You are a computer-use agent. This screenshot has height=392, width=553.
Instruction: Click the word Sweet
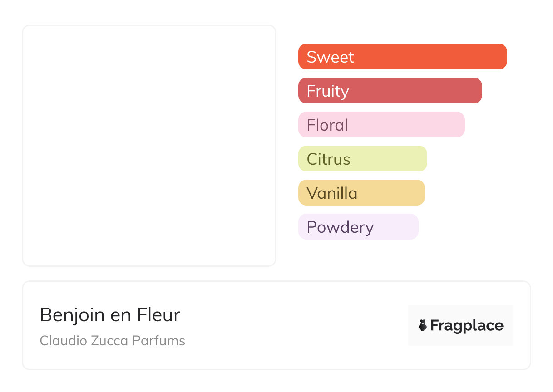(330, 57)
